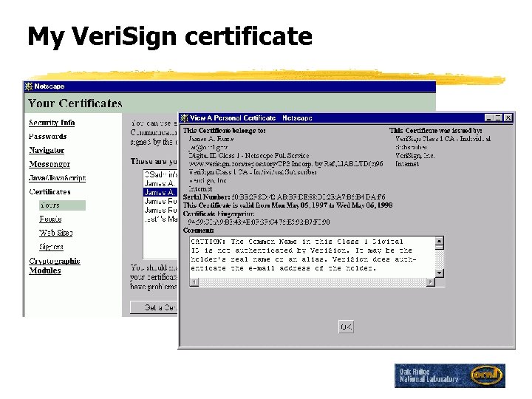This screenshot has height=399, width=532.
Task: Click the issuer name VeriSign Class 1 CA
Action: (443, 139)
